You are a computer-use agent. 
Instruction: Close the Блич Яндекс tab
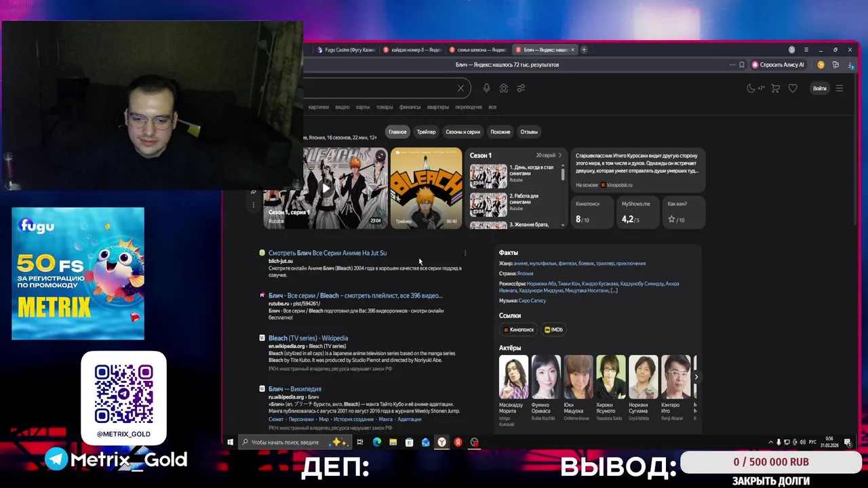(x=572, y=49)
